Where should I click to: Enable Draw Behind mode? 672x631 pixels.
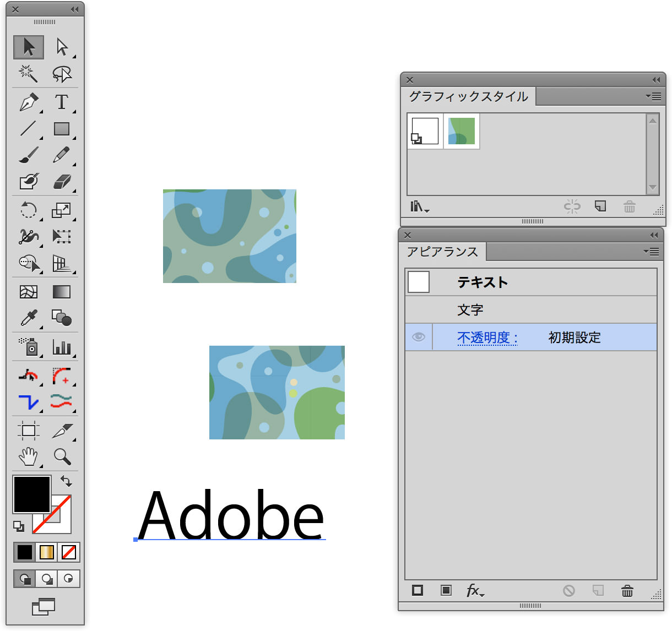click(x=47, y=579)
